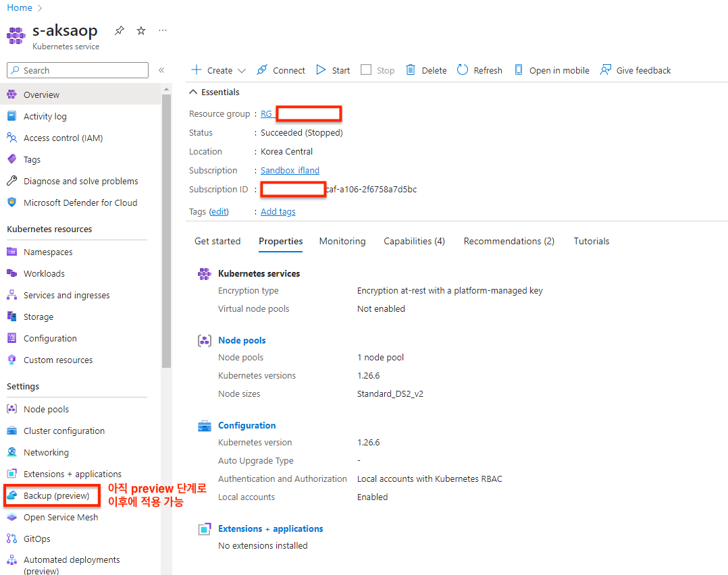
Task: Click the Create plus icon
Action: 197,70
